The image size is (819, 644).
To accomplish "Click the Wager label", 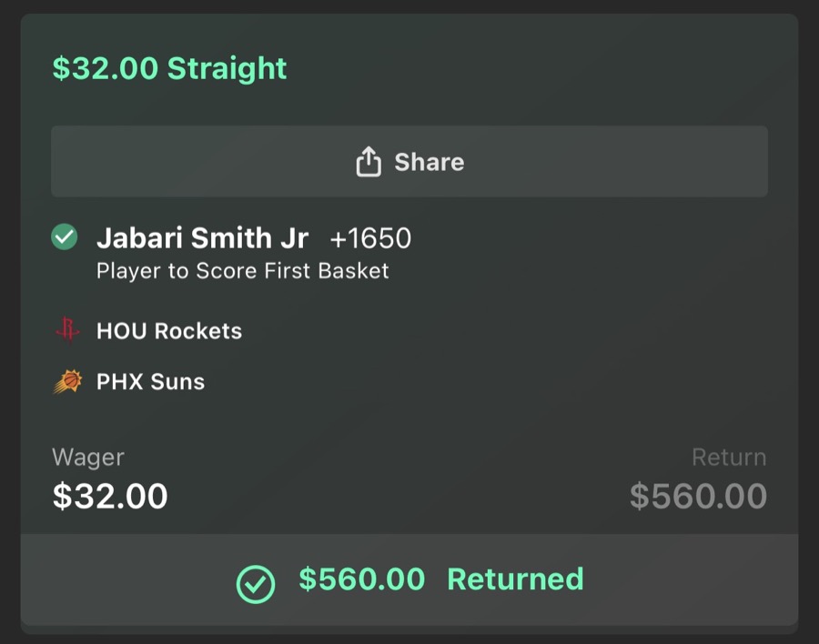I will coord(87,457).
